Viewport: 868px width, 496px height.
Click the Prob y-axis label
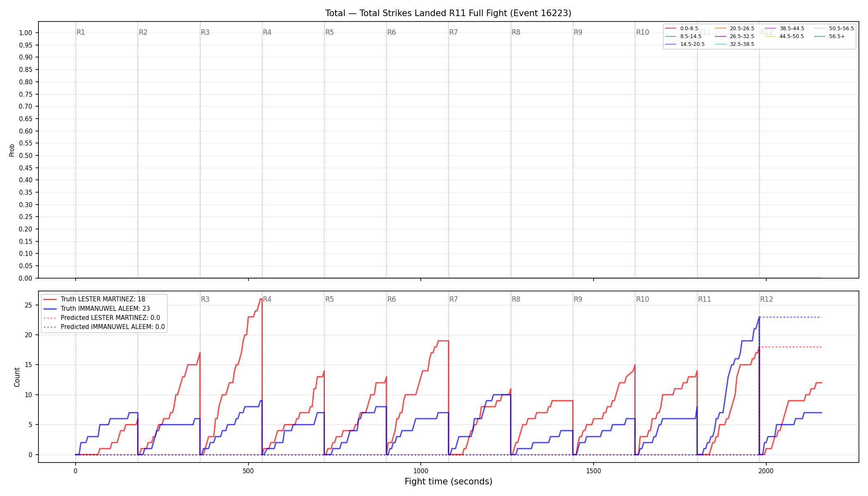[12, 150]
